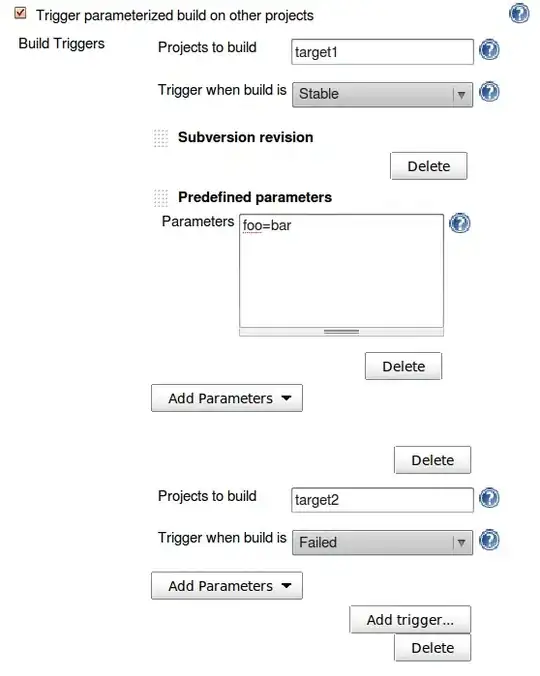
Task: Click Add trigger... button
Action: (x=410, y=620)
